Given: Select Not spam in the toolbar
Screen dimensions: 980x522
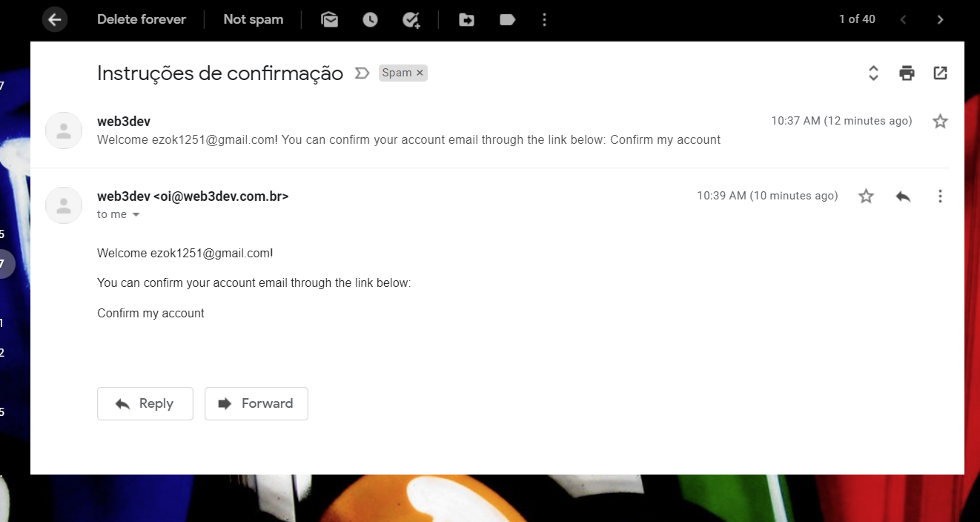Looking at the screenshot, I should coord(253,19).
